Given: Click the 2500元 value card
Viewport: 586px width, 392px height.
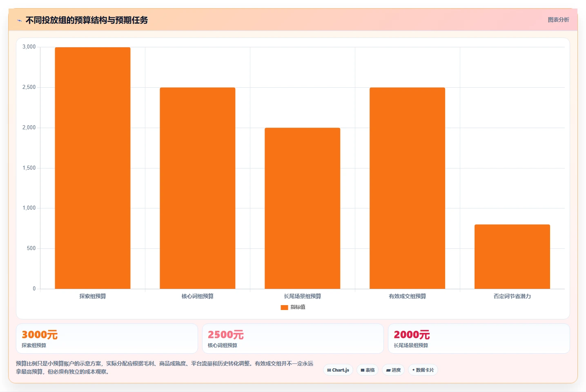Looking at the screenshot, I should 293,339.
